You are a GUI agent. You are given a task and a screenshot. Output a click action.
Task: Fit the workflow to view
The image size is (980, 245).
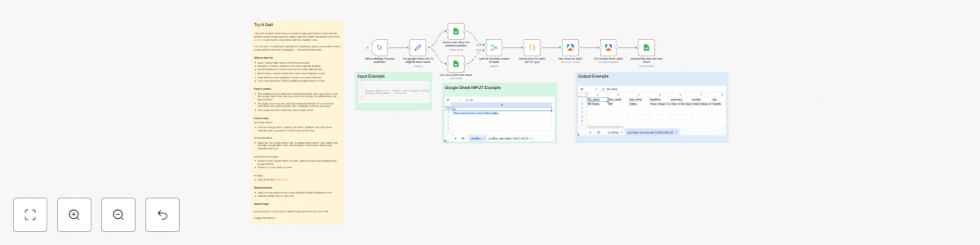tap(30, 215)
